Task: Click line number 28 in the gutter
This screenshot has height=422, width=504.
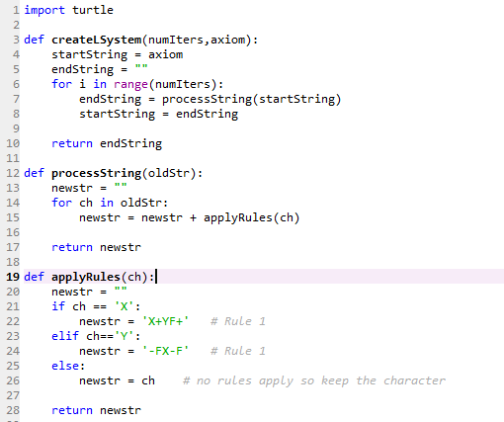Action: (13, 410)
